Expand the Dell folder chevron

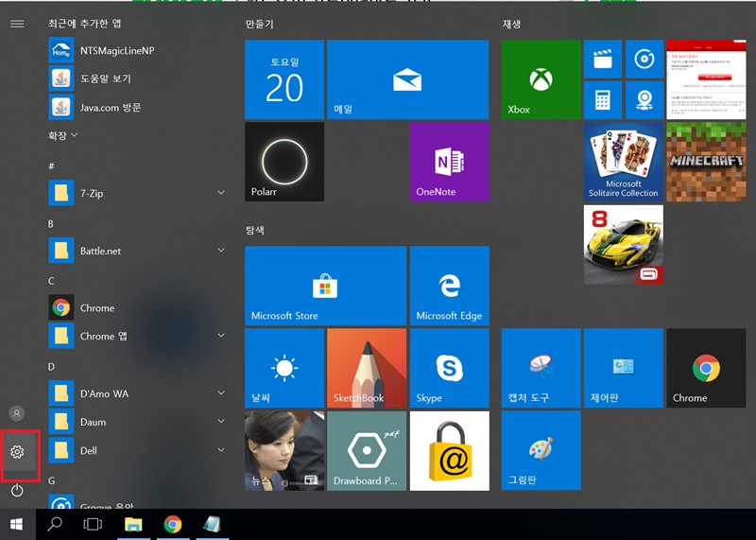point(221,450)
